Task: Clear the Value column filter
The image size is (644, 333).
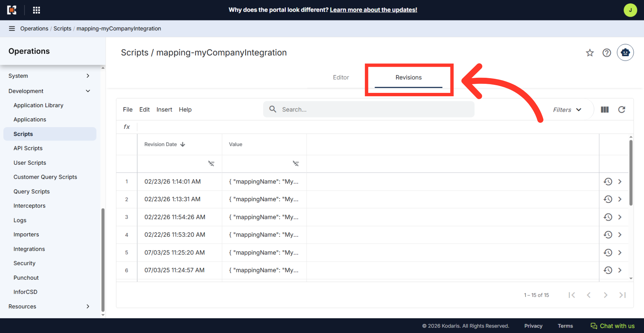Action: click(296, 163)
